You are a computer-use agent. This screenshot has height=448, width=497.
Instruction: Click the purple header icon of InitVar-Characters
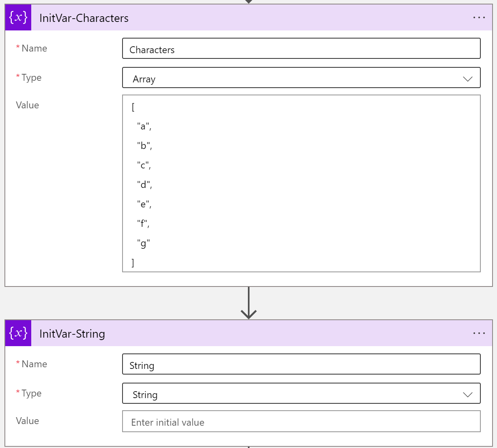pos(18,17)
